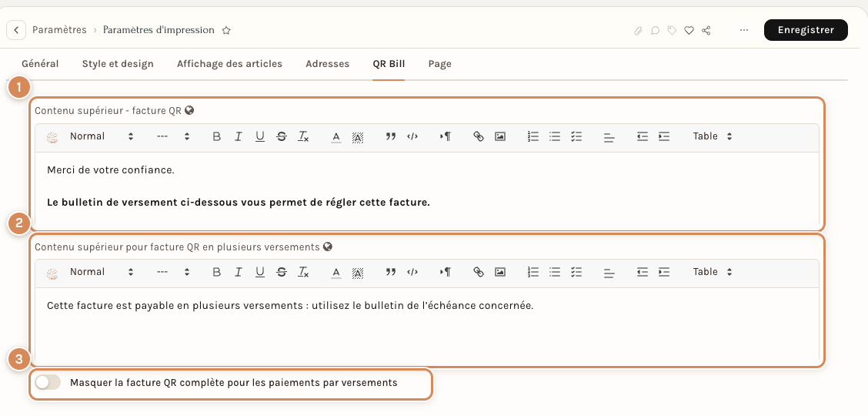This screenshot has height=416, width=868.
Task: Insert an image in the first editor
Action: coord(500,137)
